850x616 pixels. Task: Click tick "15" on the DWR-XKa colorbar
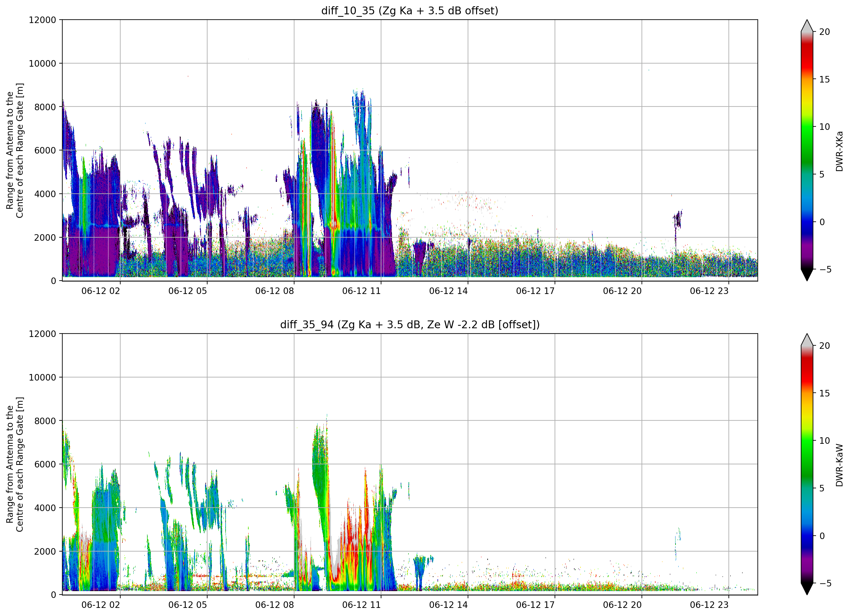[x=824, y=79]
